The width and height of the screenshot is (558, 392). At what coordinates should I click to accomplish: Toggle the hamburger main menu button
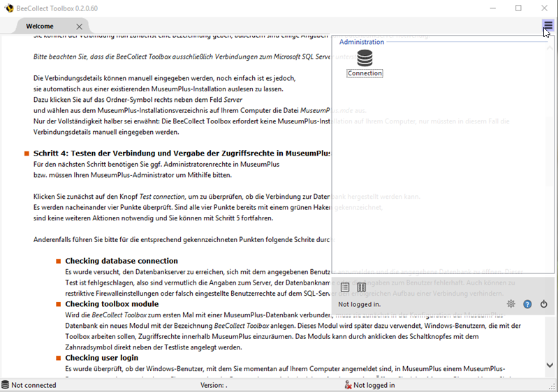pyautogui.click(x=548, y=26)
